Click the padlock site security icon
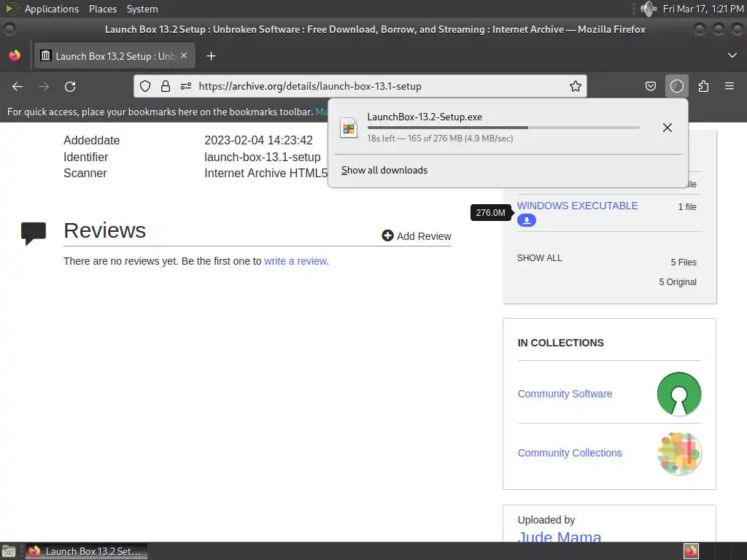 pyautogui.click(x=166, y=86)
